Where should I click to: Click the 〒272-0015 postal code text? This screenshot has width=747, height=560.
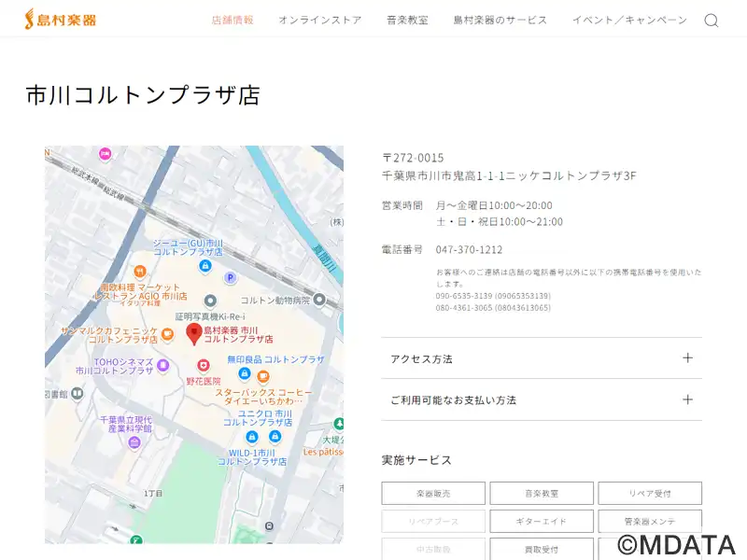413,158
